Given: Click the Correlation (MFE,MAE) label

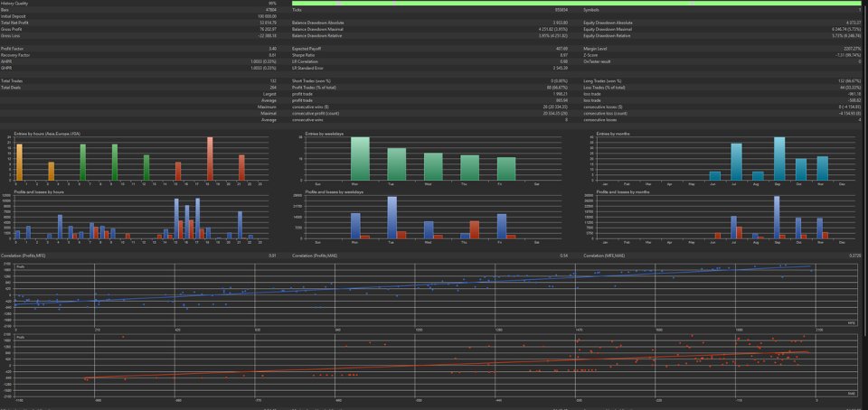Looking at the screenshot, I should [603, 256].
